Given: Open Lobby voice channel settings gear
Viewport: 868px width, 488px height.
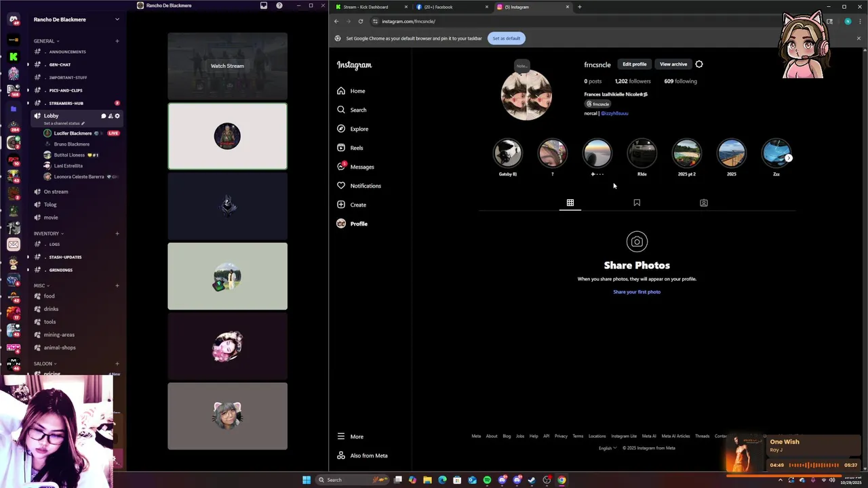Looking at the screenshot, I should coord(117,116).
